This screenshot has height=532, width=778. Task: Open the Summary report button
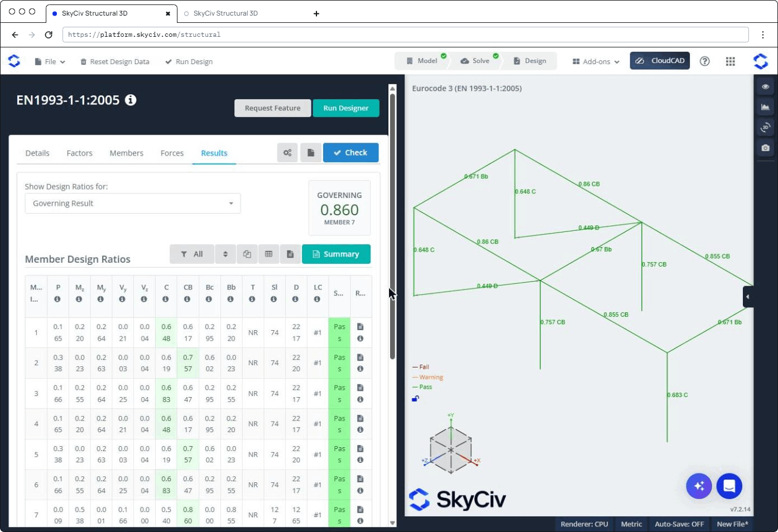click(x=336, y=254)
